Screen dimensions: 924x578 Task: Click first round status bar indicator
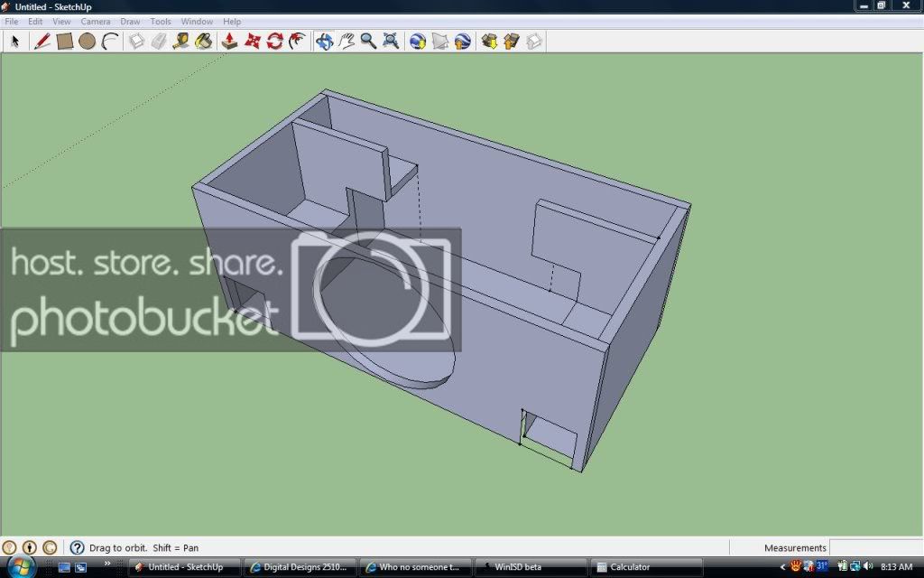tap(9, 547)
